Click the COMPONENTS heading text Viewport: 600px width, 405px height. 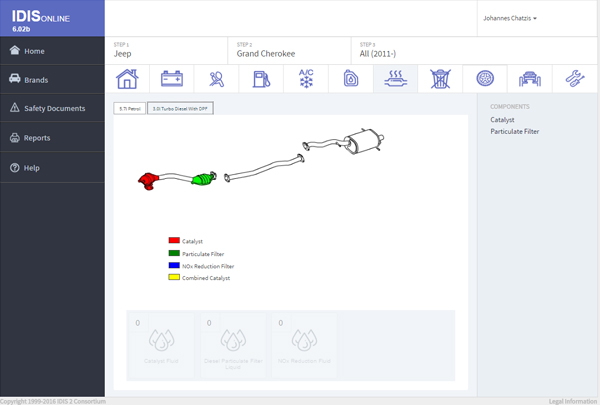[x=510, y=107]
